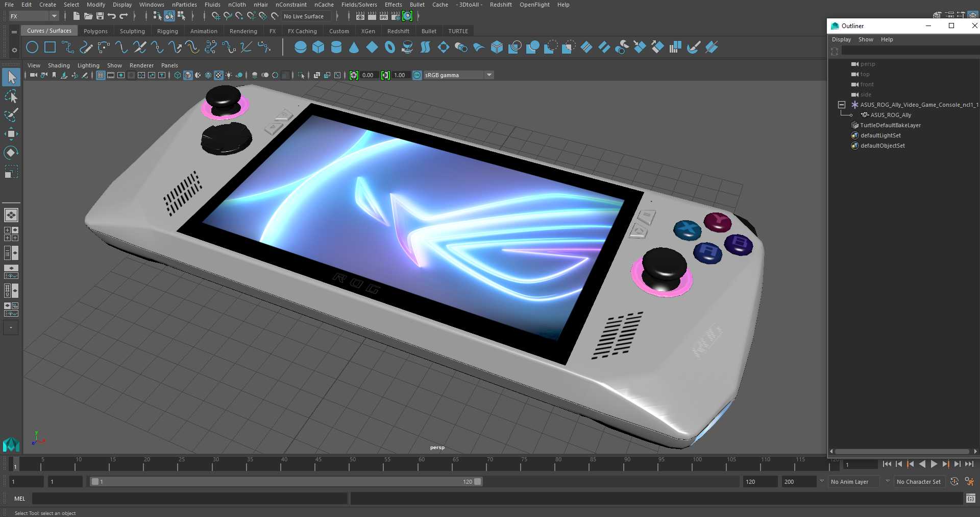Click the Loft surface shelf icon
The image size is (980, 517).
pyautogui.click(x=426, y=48)
